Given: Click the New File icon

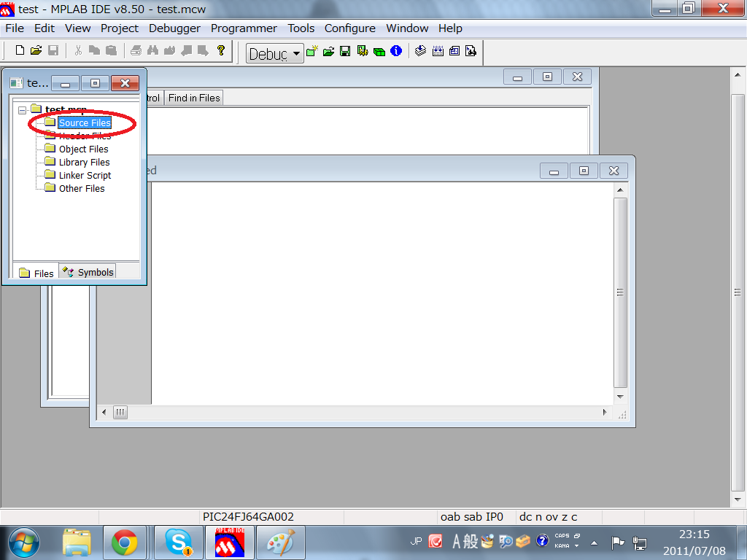Looking at the screenshot, I should pyautogui.click(x=20, y=50).
